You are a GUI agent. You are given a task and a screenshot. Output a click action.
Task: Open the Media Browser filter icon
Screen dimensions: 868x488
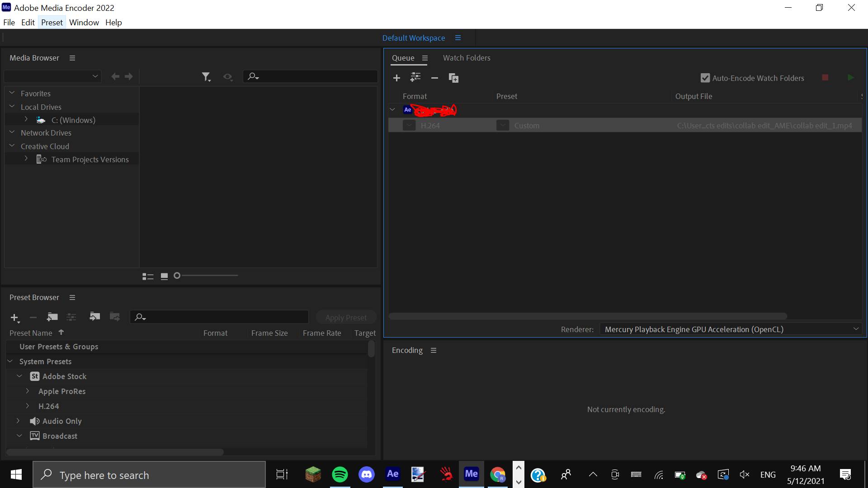pyautogui.click(x=206, y=76)
